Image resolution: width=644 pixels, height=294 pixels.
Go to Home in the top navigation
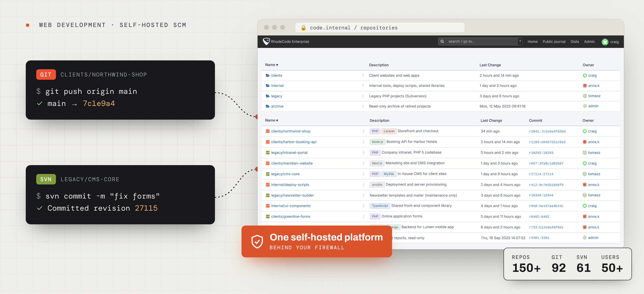pyautogui.click(x=532, y=41)
